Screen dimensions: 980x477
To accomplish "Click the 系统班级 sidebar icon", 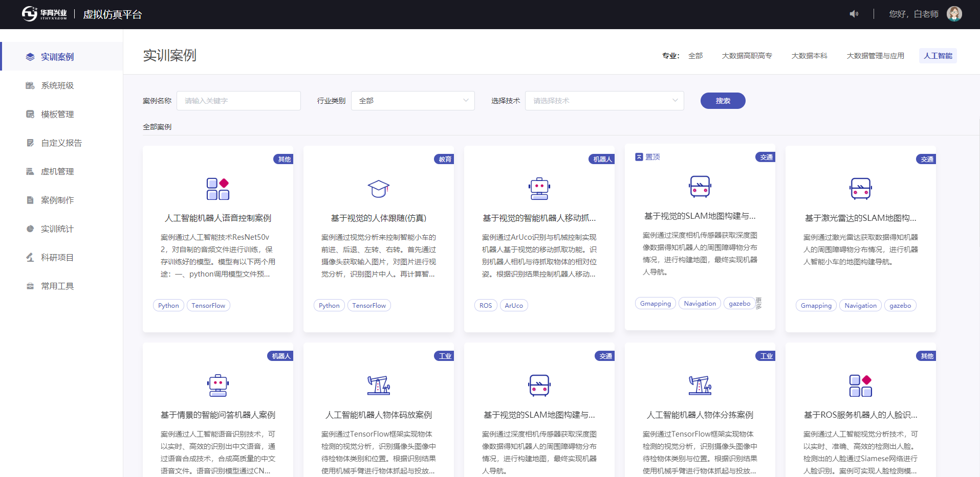I will (x=30, y=85).
